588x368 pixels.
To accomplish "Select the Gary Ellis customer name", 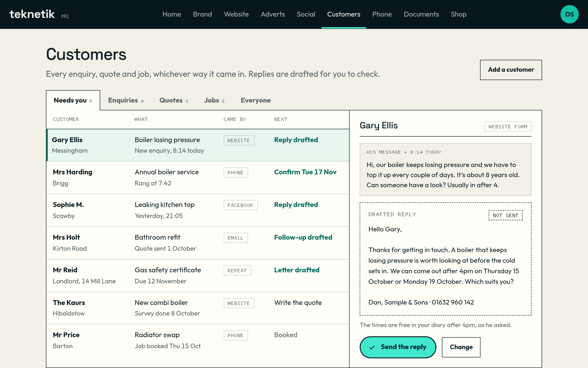I will [x=67, y=140].
